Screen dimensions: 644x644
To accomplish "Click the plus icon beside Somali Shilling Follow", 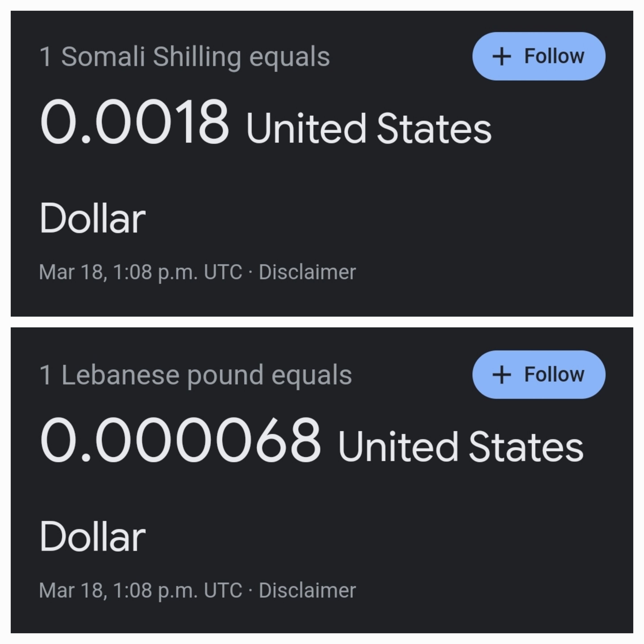I will 501,57.
